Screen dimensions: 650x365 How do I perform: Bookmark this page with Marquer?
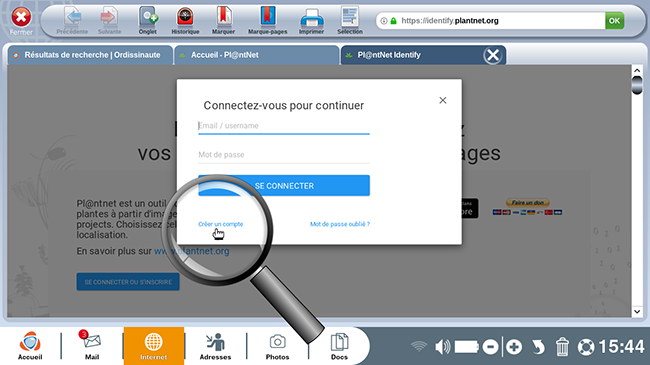tap(223, 21)
